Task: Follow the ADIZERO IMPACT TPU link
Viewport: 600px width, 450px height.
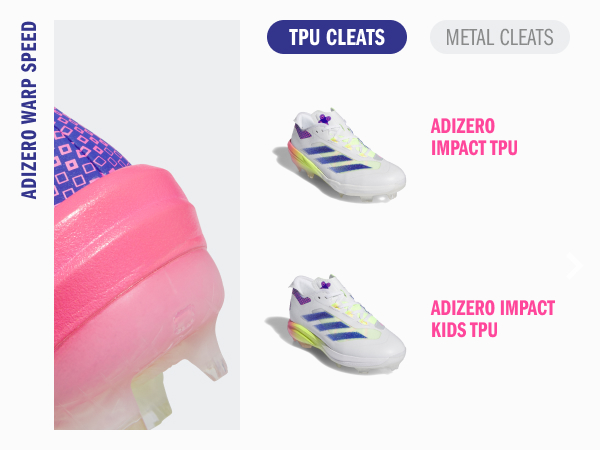Action: (474, 137)
